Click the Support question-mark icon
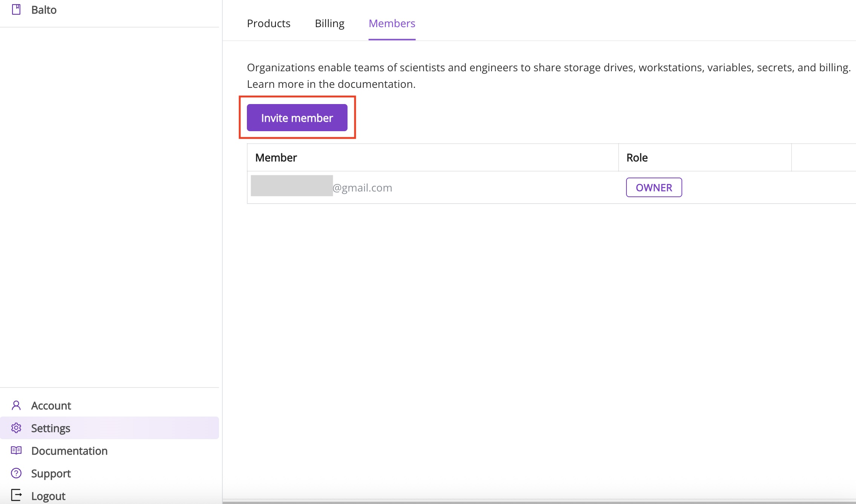The height and width of the screenshot is (504, 856). (16, 473)
